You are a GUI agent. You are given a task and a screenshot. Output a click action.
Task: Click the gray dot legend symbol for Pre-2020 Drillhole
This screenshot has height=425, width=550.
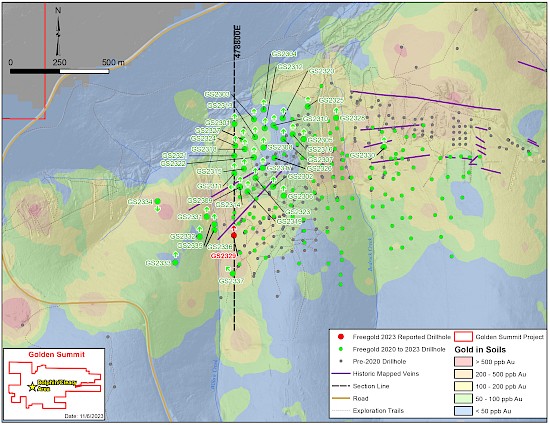coord(340,361)
